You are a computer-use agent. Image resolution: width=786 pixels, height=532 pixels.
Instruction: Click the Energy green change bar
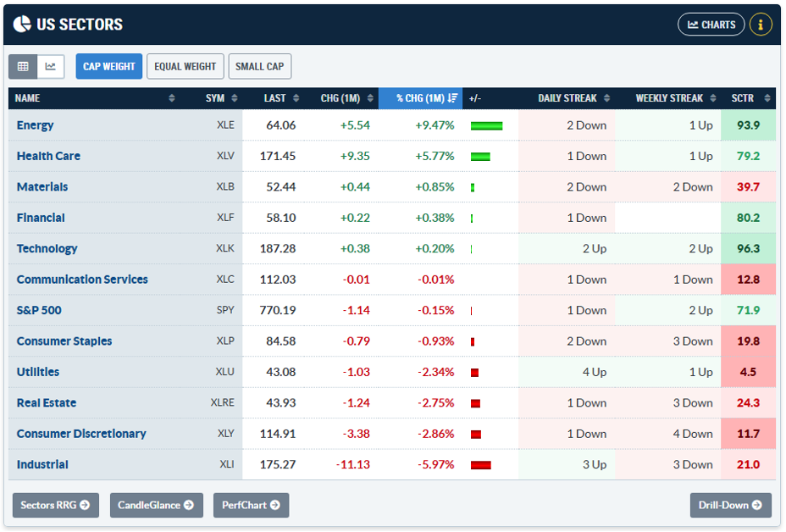[487, 126]
